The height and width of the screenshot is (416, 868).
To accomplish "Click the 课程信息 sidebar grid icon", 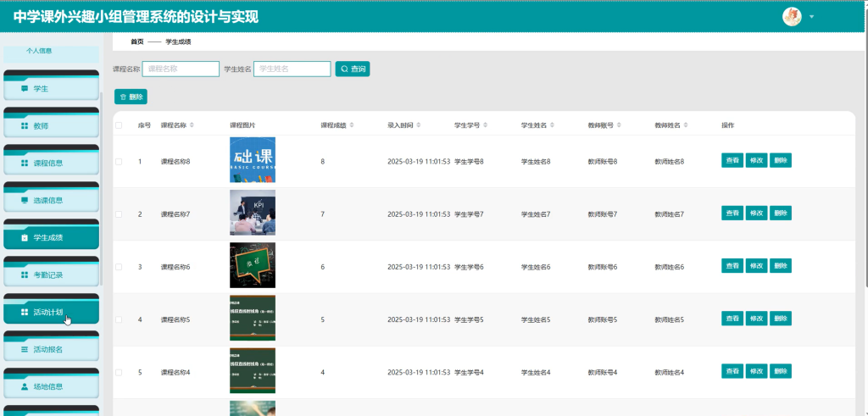I will click(25, 164).
